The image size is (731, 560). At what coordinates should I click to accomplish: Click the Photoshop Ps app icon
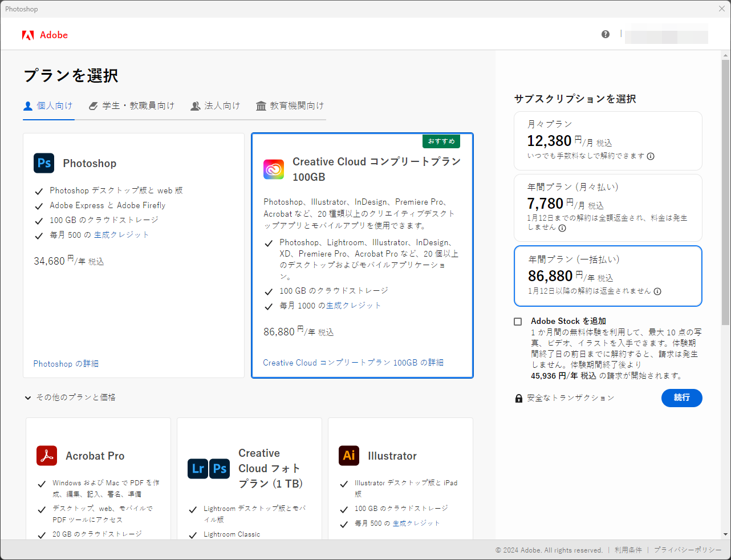pyautogui.click(x=44, y=163)
